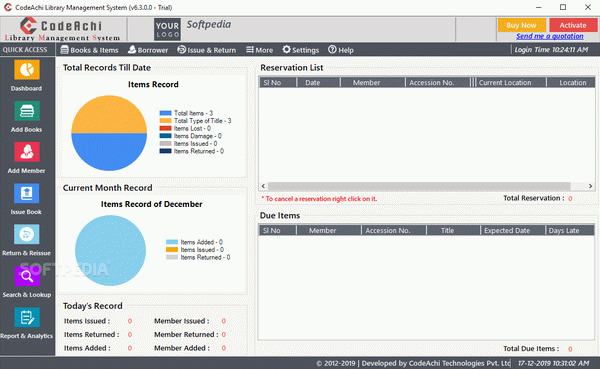This screenshot has width=600, height=369.
Task: Click the reservation list scroll-right arrow
Action: pos(590,186)
